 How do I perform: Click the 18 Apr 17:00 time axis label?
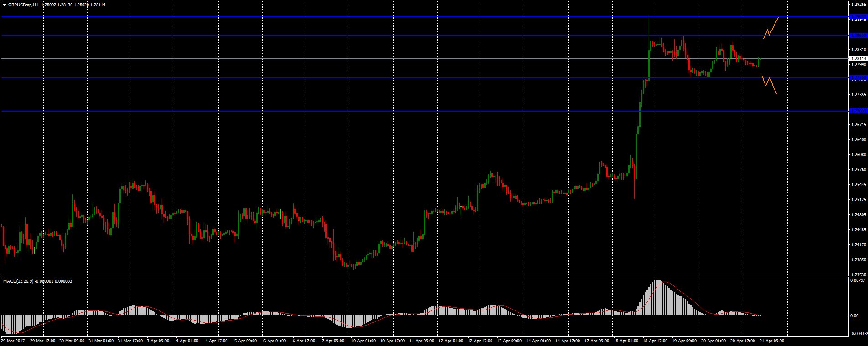[x=655, y=341]
